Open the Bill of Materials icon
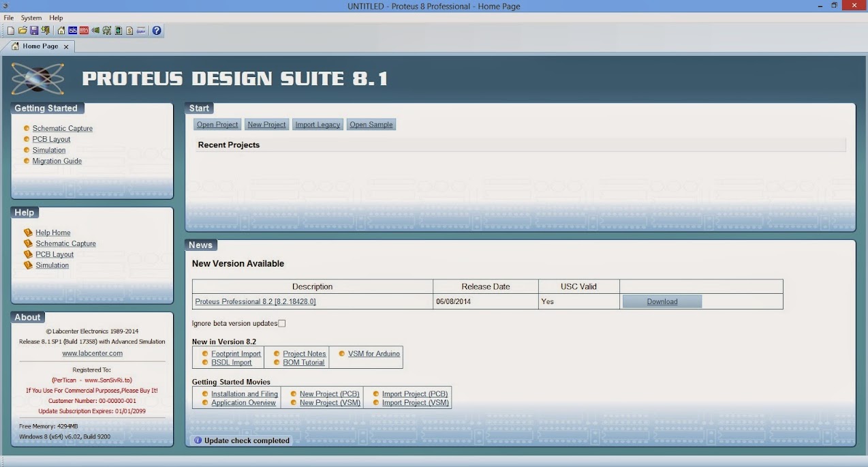This screenshot has width=868, height=467. [129, 31]
